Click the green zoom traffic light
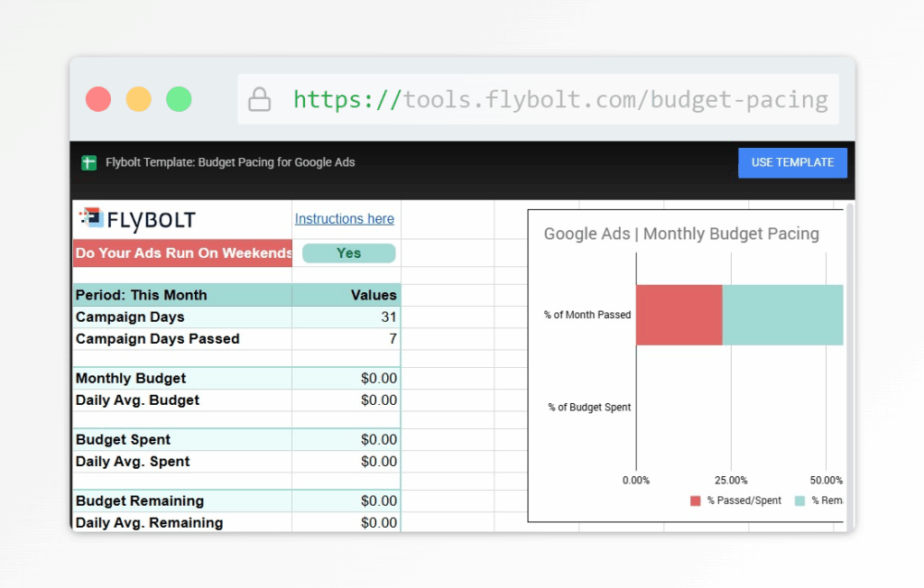Screen dimensions: 924x588 [180, 99]
